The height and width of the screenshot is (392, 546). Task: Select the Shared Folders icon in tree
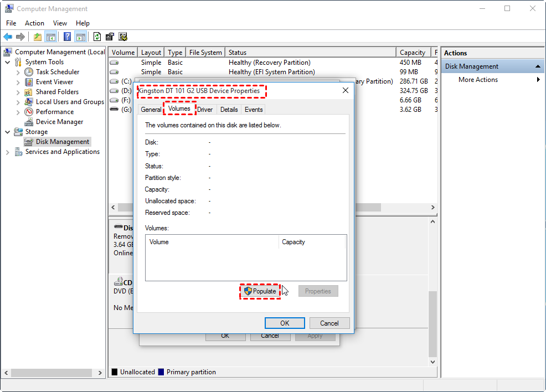(x=29, y=92)
